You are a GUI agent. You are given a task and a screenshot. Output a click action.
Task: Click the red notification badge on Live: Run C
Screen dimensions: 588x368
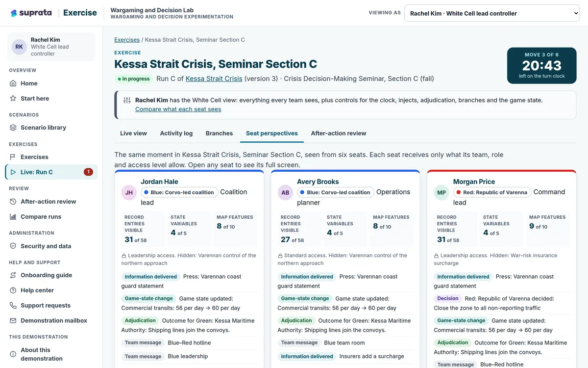point(88,172)
